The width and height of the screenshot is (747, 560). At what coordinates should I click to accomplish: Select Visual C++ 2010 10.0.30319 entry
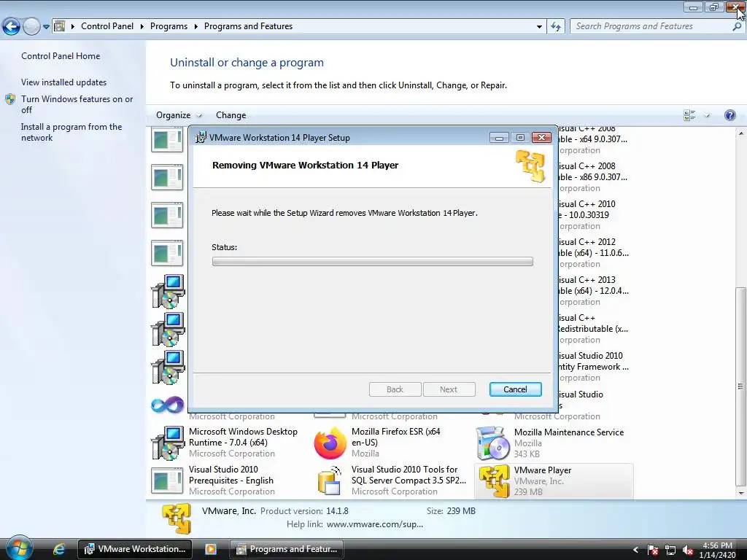(594, 215)
